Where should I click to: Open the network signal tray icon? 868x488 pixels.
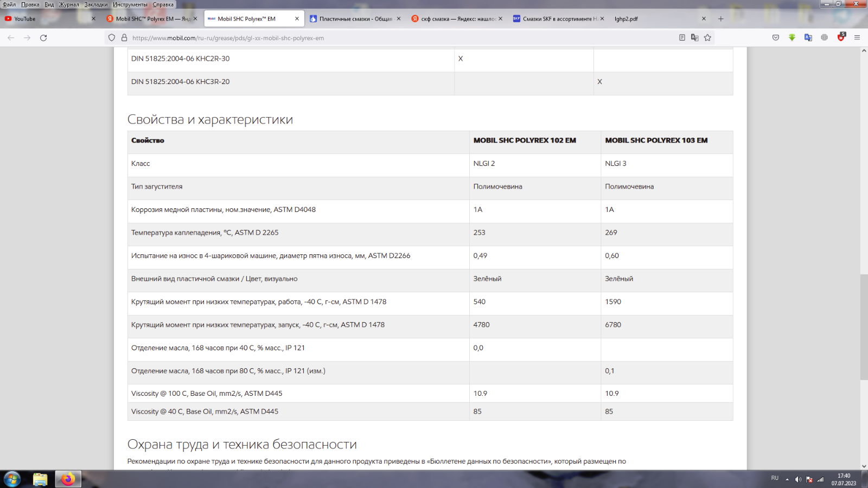pyautogui.click(x=820, y=479)
